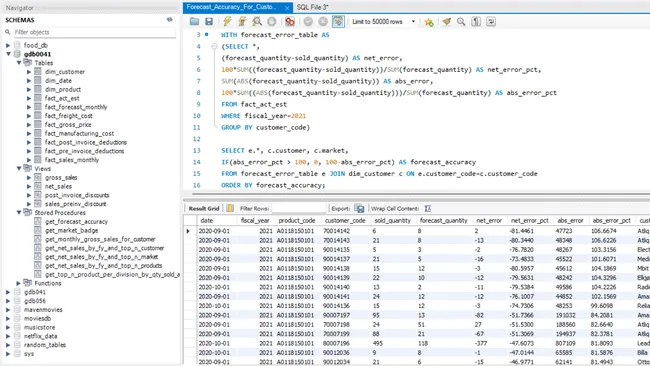Toggle the auto-commit mode button
The height and width of the screenshot is (366, 650).
338,22
